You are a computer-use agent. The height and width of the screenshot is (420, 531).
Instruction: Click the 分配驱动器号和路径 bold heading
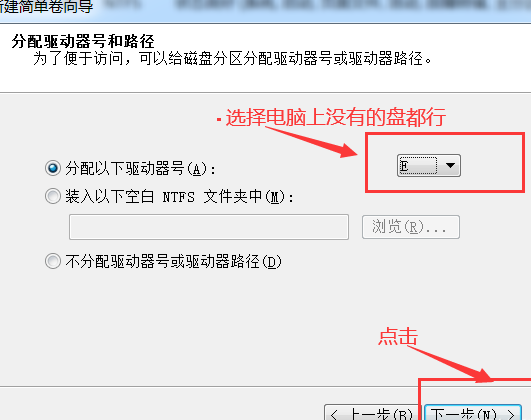point(83,42)
